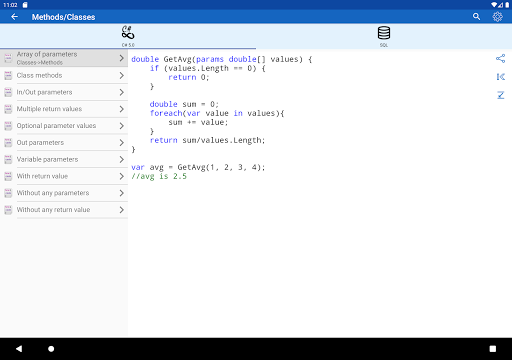
Task: Go back using the header arrow
Action: [14, 17]
